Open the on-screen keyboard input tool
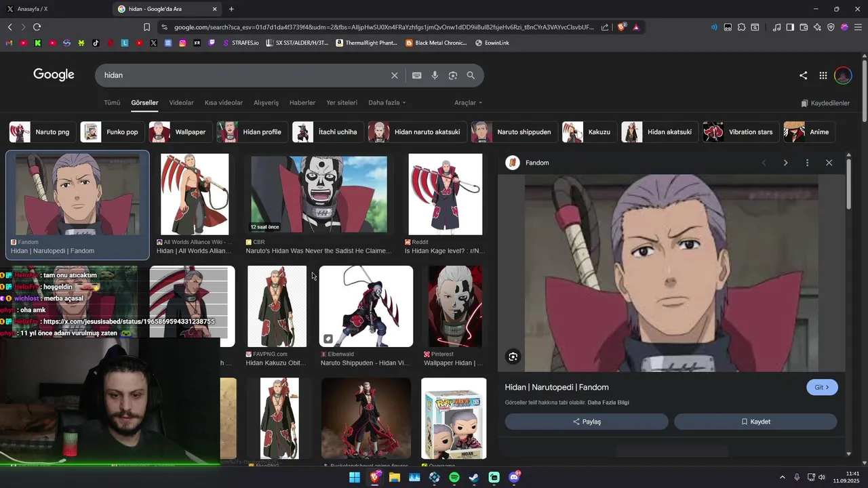 coord(417,75)
